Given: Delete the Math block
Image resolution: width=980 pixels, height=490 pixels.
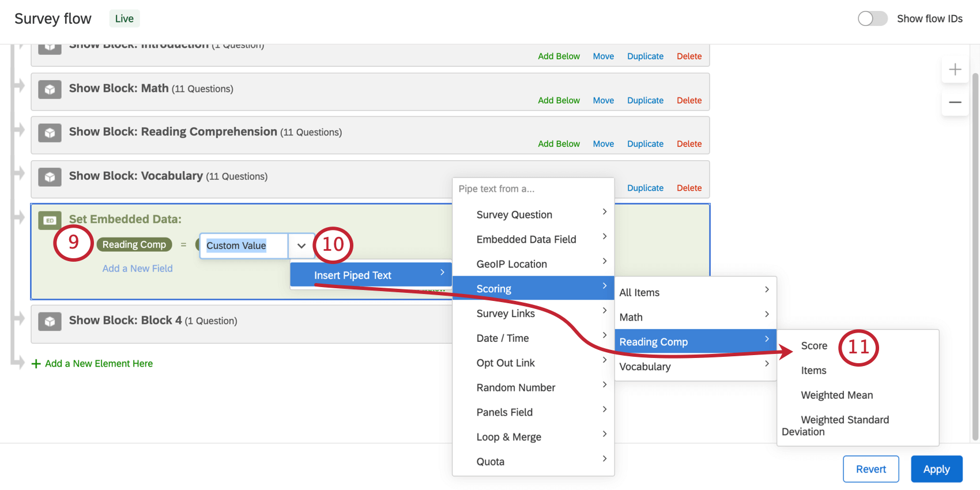Looking at the screenshot, I should tap(689, 100).
